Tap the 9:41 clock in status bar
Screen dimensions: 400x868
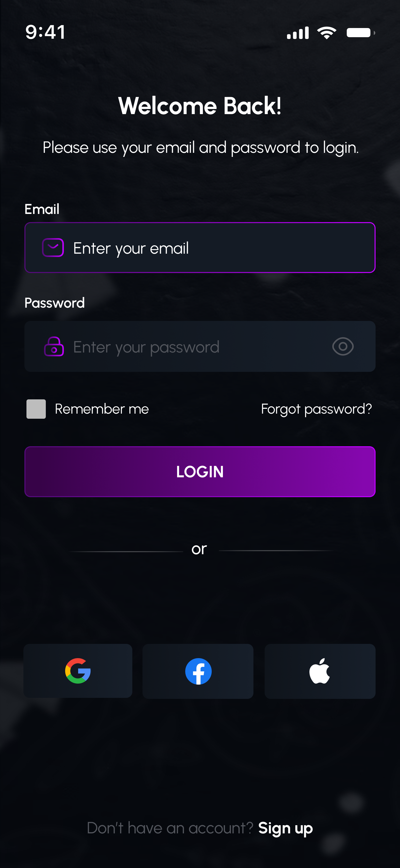pyautogui.click(x=46, y=32)
